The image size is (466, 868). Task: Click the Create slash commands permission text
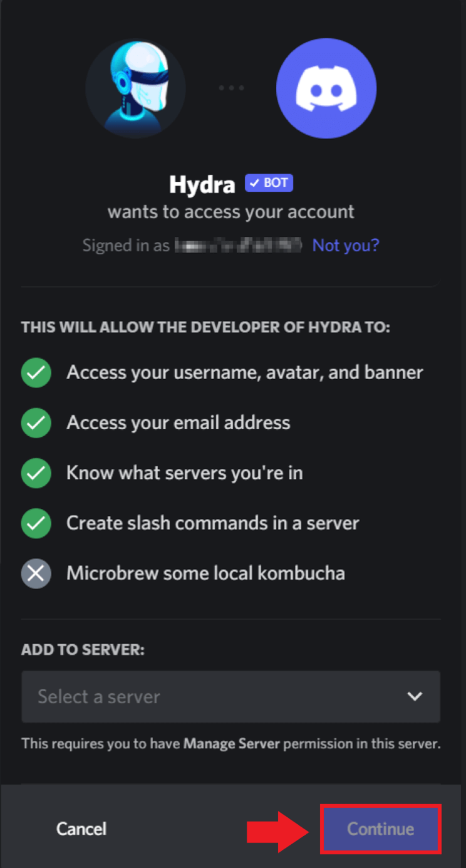pyautogui.click(x=213, y=523)
